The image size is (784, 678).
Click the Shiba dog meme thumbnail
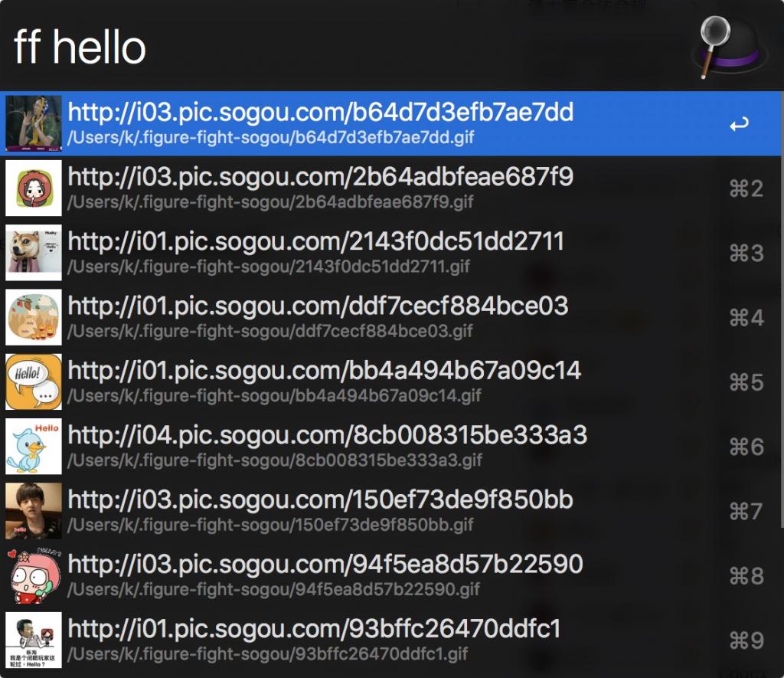[34, 253]
